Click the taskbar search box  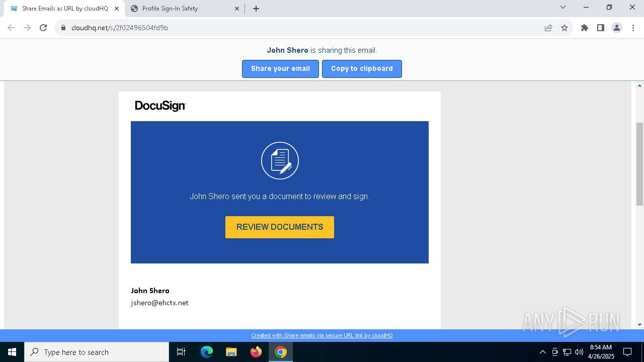tap(97, 352)
